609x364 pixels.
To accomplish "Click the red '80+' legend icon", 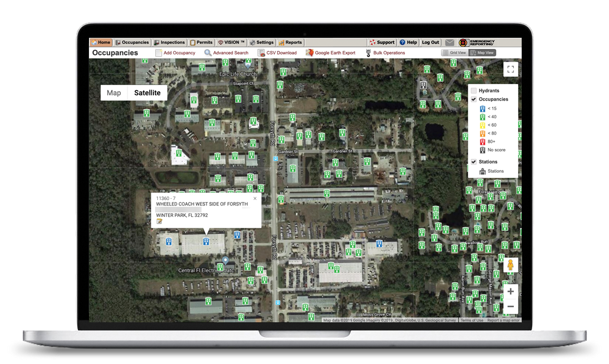I will click(x=482, y=142).
